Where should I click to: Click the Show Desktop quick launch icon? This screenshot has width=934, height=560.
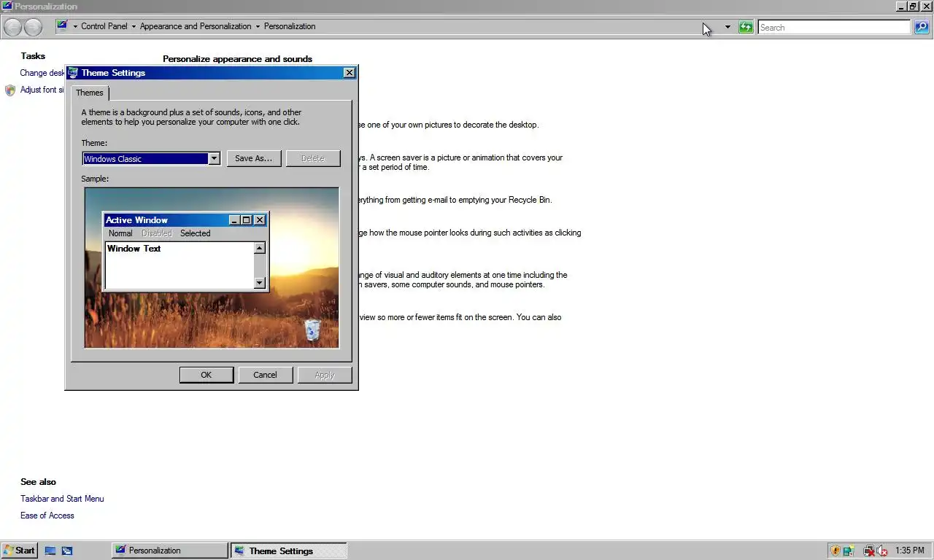(50, 551)
